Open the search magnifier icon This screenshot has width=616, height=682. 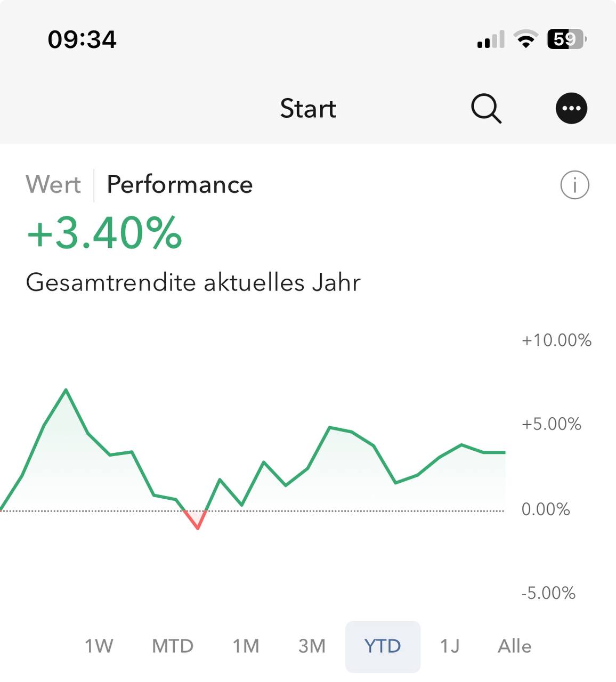486,109
